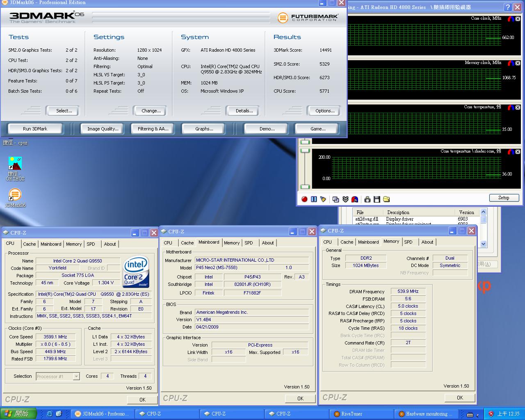Click OK in CPU-Z Memory window

coord(460,397)
